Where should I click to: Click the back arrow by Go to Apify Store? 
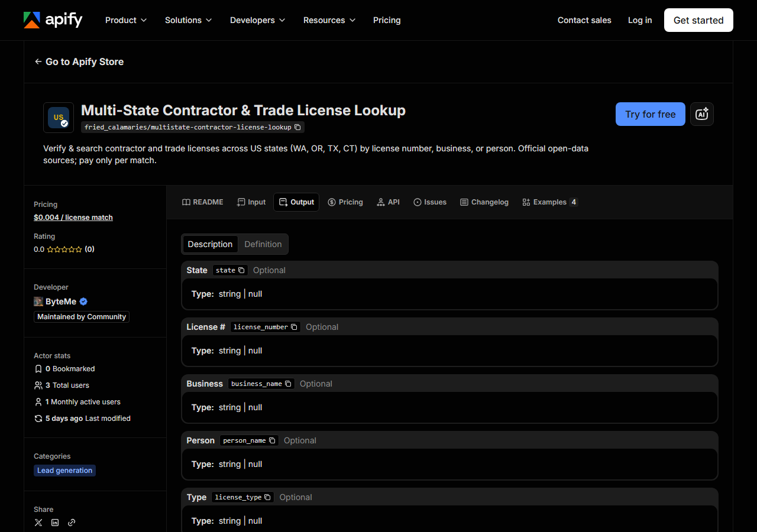38,61
